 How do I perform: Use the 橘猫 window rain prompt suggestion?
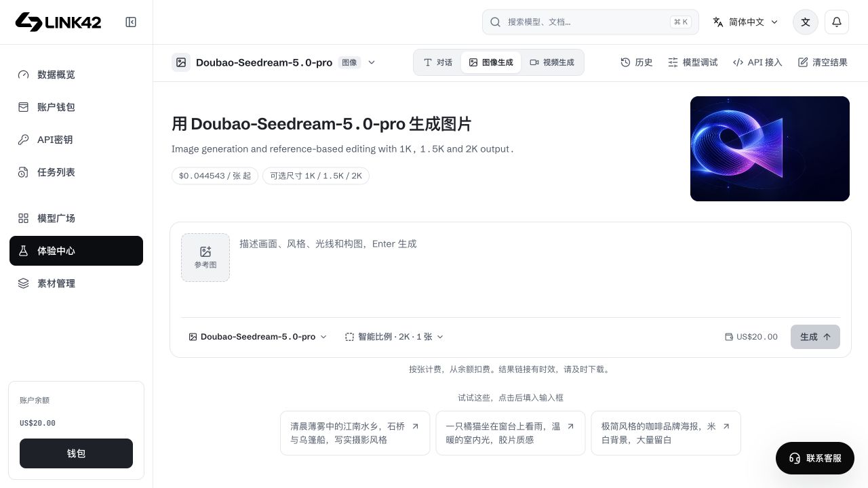pyautogui.click(x=510, y=433)
